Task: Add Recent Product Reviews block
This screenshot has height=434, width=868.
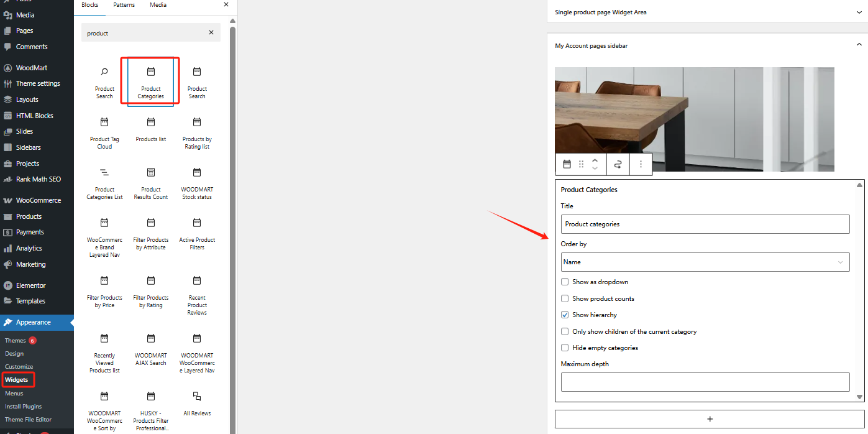Action: click(x=197, y=295)
